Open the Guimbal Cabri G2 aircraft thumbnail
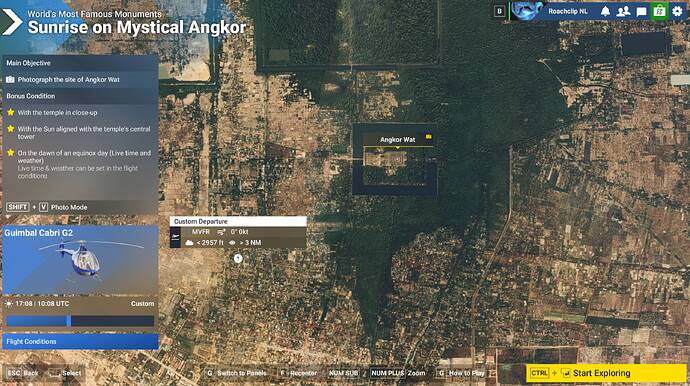The height and width of the screenshot is (386, 690). click(x=80, y=260)
